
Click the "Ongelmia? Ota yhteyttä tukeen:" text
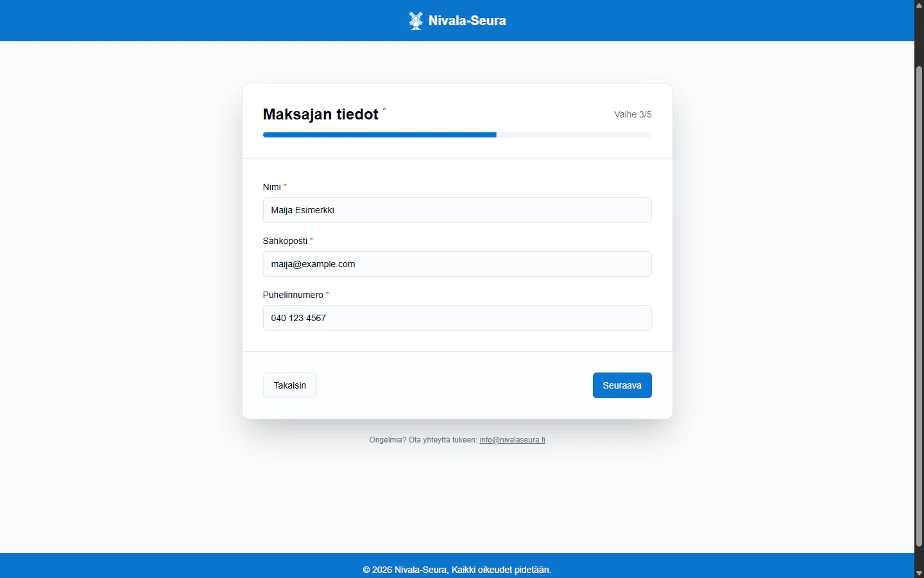(x=424, y=440)
